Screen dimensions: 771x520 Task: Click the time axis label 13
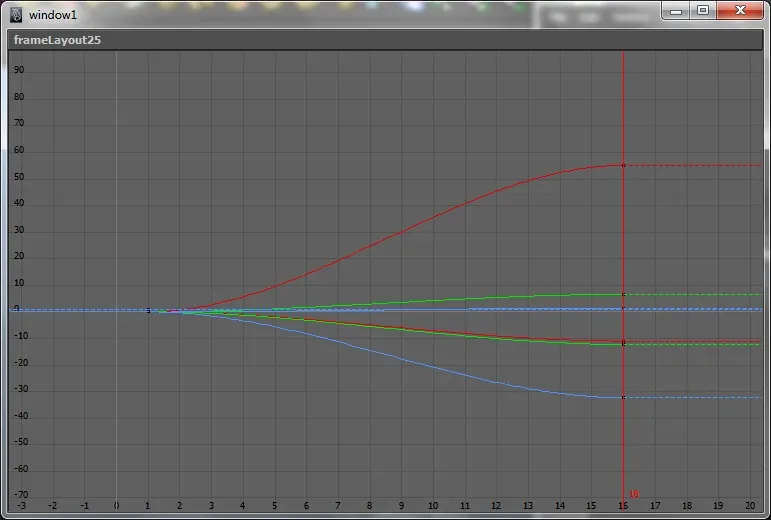point(528,505)
